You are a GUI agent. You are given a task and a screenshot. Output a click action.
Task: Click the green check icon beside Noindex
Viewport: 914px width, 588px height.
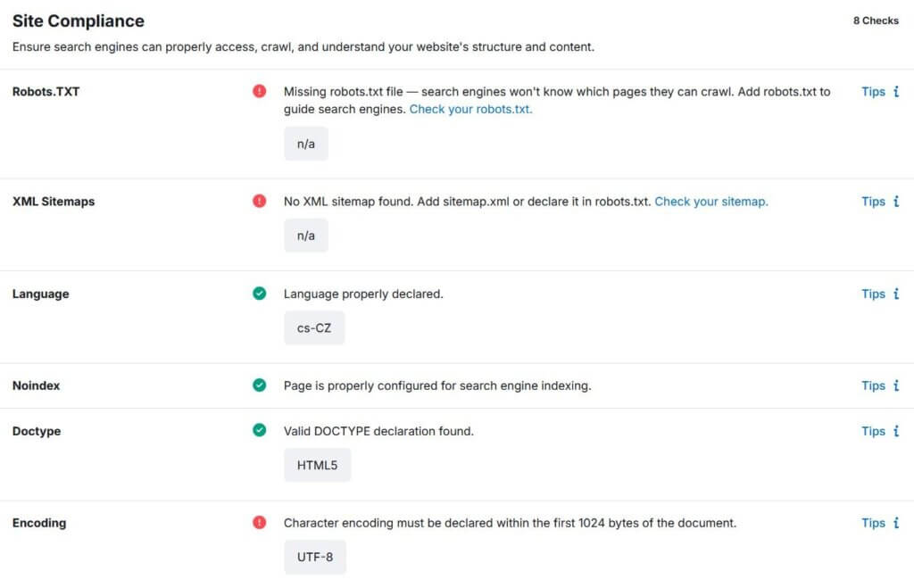tap(259, 385)
